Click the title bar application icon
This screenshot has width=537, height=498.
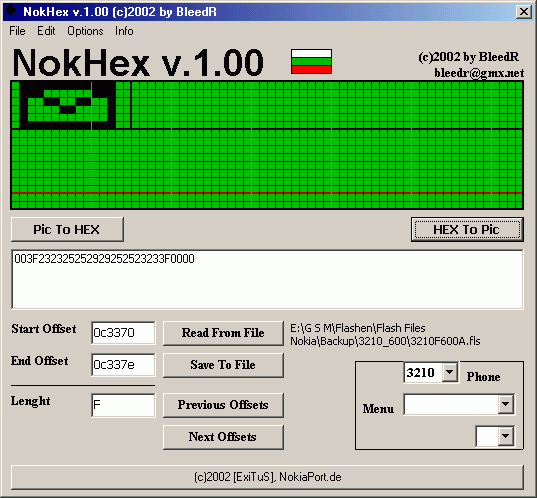tap(11, 11)
